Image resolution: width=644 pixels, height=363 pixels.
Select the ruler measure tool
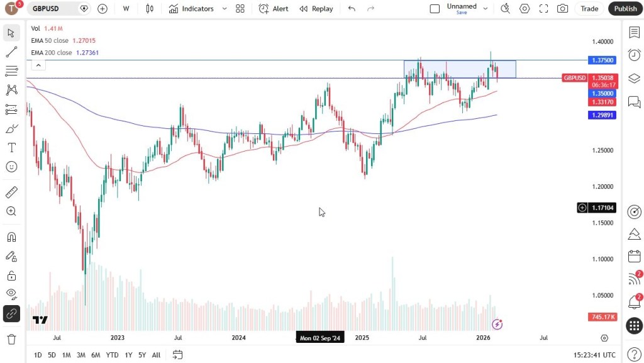(x=11, y=192)
